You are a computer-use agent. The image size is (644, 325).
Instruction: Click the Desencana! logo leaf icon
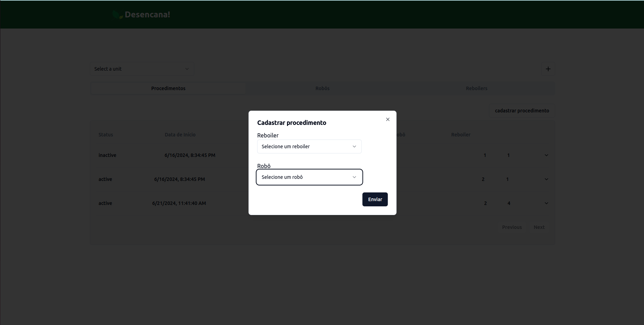(117, 15)
